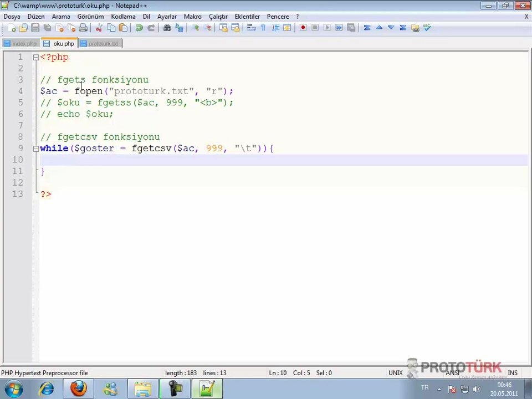
Task: Run macro multiple times icon
Action: pos(339,28)
